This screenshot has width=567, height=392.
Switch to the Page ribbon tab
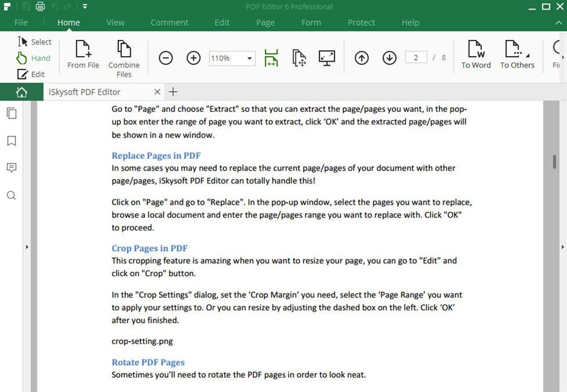(265, 22)
